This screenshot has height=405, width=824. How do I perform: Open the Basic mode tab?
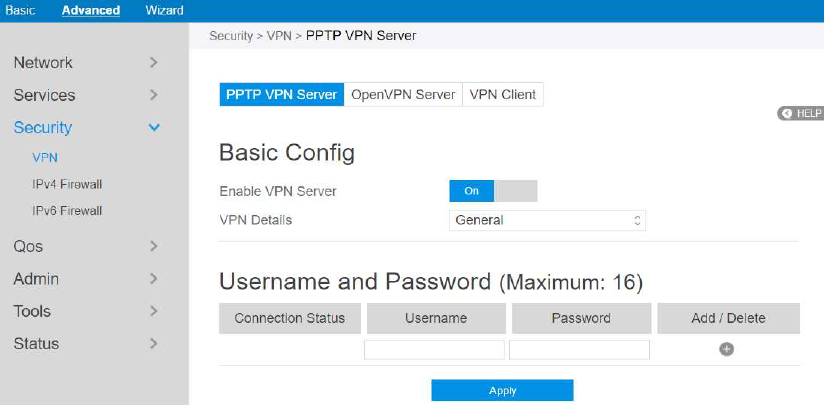coord(20,10)
